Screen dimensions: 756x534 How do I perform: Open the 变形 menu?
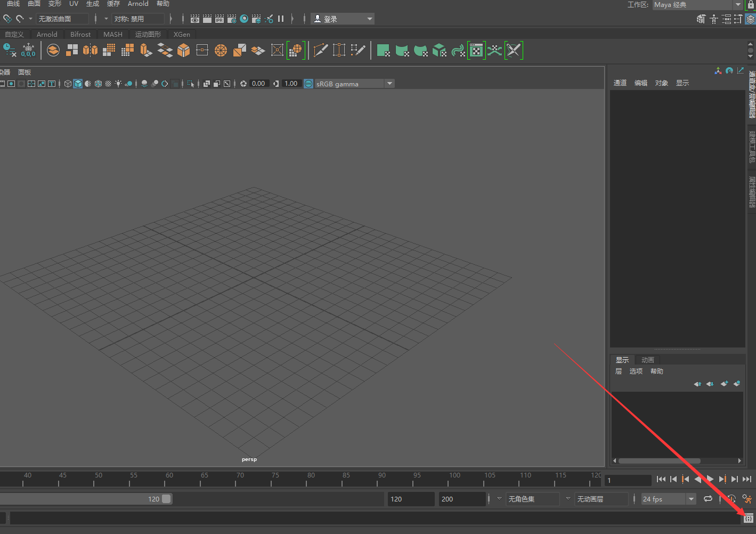[x=55, y=4]
